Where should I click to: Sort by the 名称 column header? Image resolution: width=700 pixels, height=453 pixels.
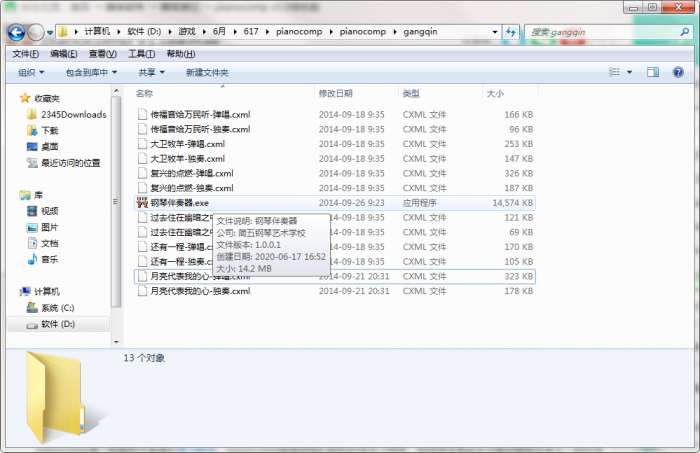coord(144,93)
